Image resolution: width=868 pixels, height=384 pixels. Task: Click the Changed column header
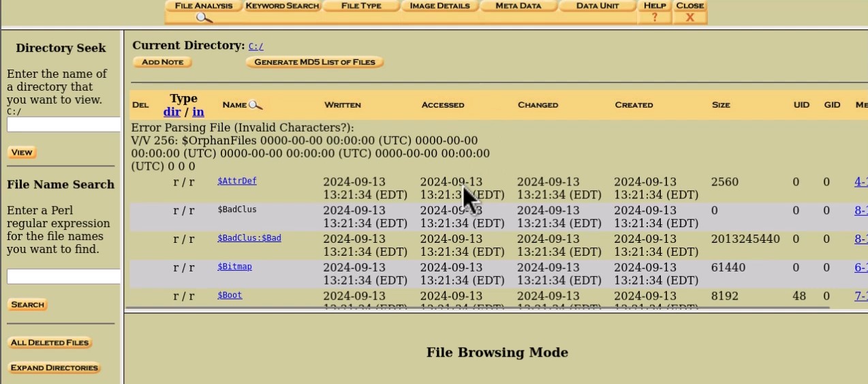538,105
